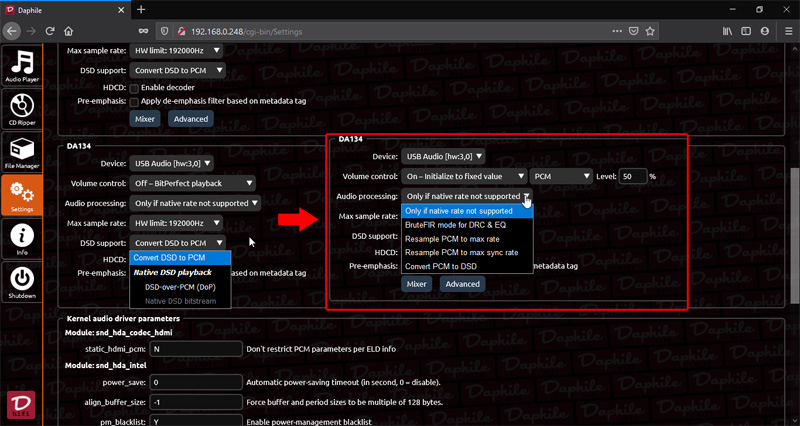The image size is (800, 426).
Task: Open the CD Ripper sidebar icon
Action: click(21, 109)
